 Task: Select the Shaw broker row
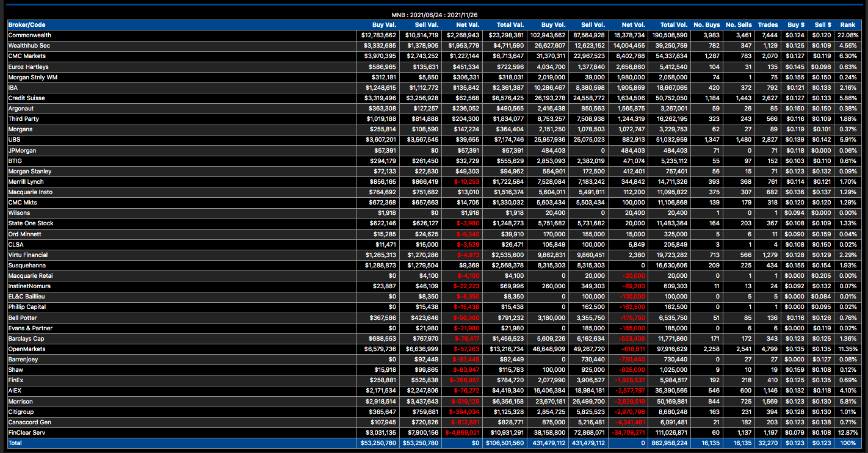point(434,369)
